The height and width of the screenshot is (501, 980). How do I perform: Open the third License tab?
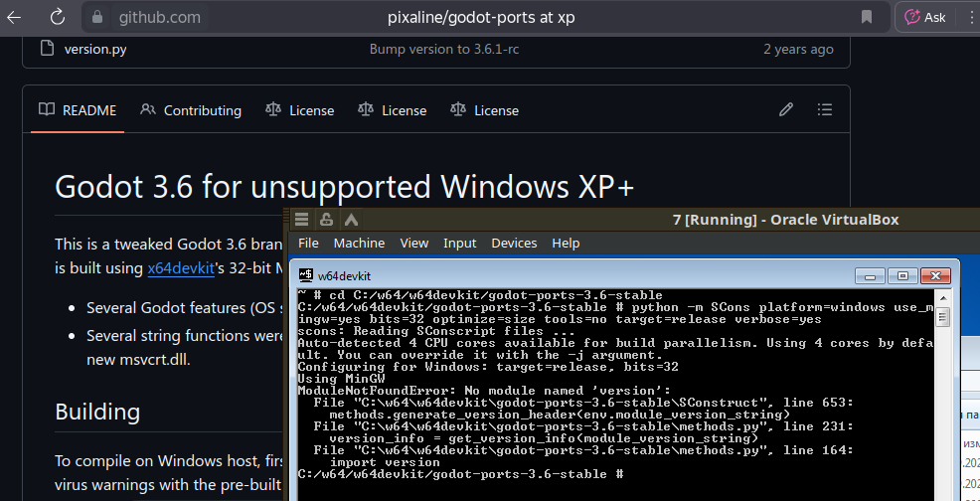pyautogui.click(x=484, y=110)
